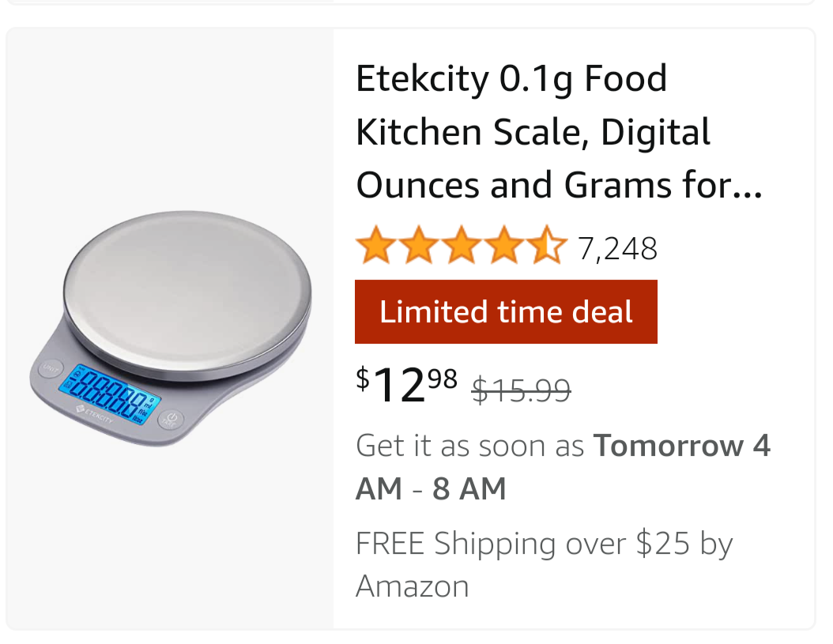The width and height of the screenshot is (833, 644).
Task: Click the power button on the scale image
Action: point(171,419)
